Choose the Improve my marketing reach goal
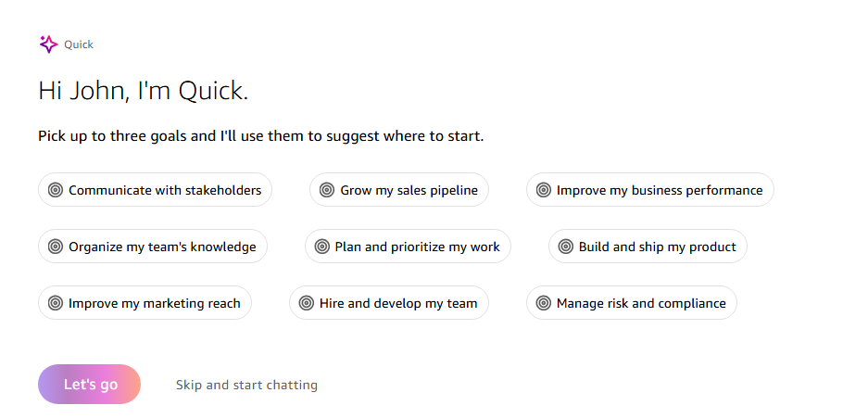868x418 pixels. (145, 303)
